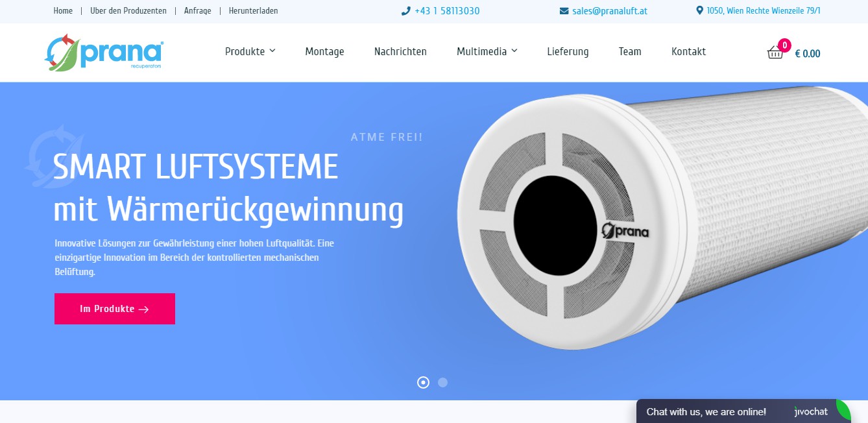The image size is (868, 423).
Task: Expand the Multimedia dropdown chevron
Action: click(x=514, y=51)
